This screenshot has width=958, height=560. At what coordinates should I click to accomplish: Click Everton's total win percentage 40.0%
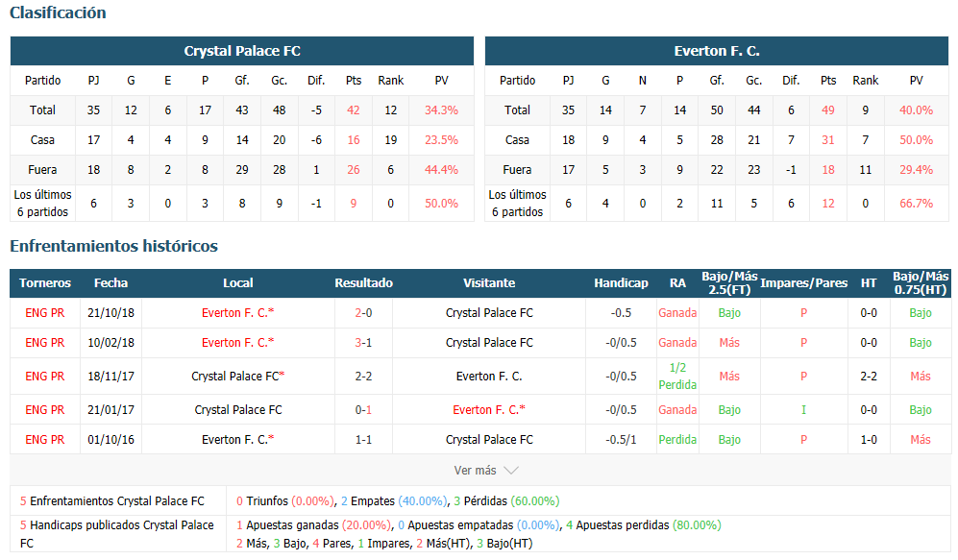(x=916, y=110)
